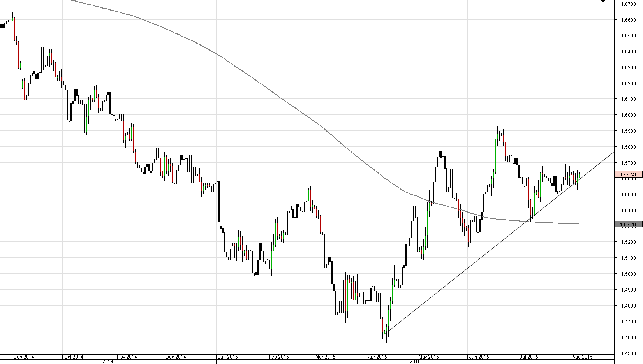Click the Jul 2015 time axis label
Image resolution: width=643 pixels, height=364 pixels.
click(529, 357)
